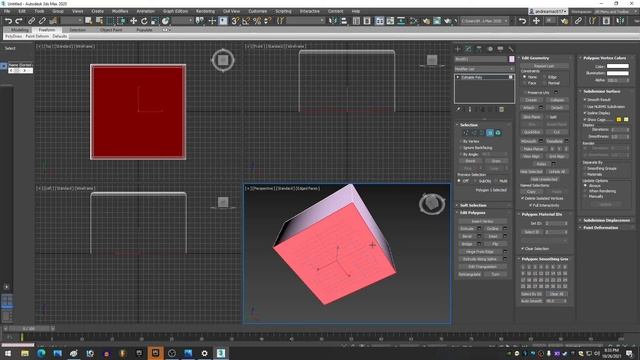The height and width of the screenshot is (360, 640).
Task: Enable the By Angle checkbox
Action: click(460, 154)
